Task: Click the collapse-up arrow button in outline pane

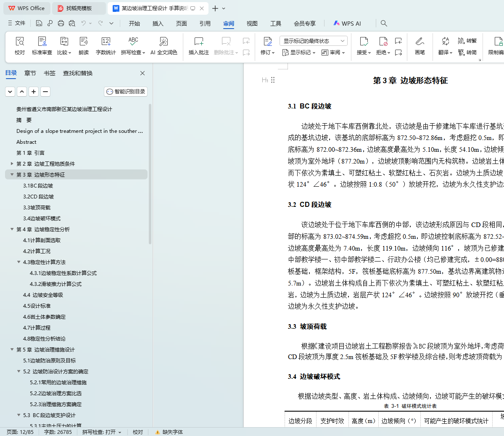Action: [22, 92]
